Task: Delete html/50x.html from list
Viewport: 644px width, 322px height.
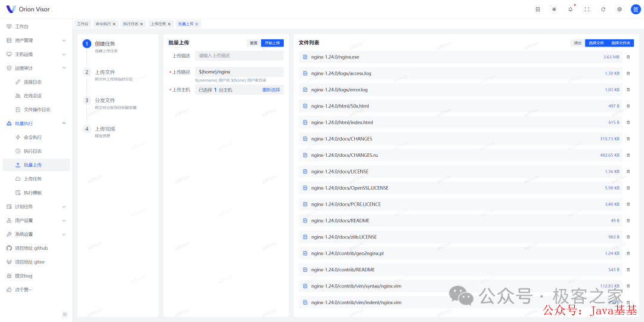Action: point(628,106)
